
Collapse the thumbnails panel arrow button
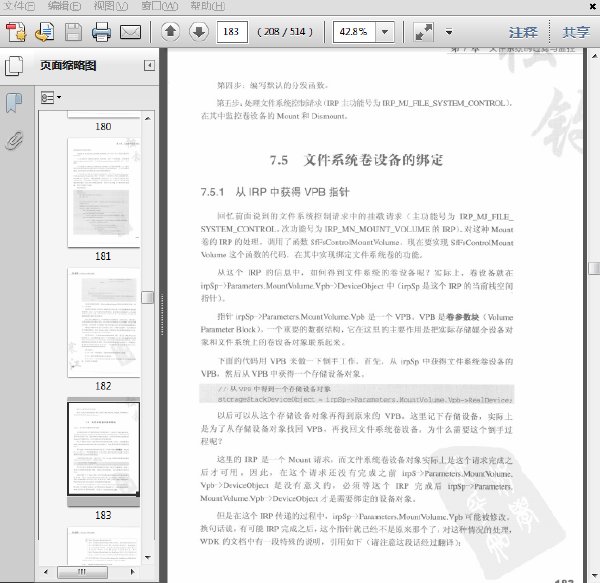point(149,65)
